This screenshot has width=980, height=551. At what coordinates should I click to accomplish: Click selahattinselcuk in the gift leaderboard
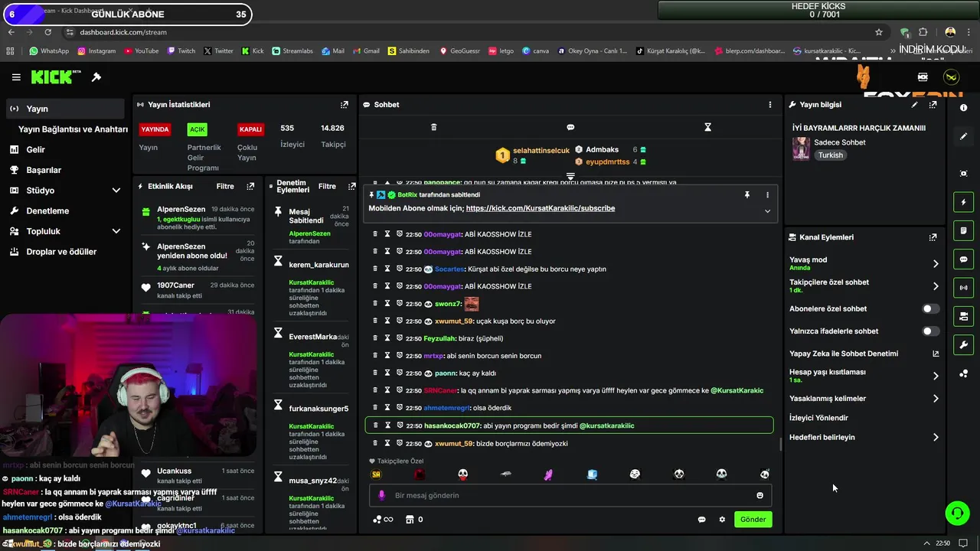click(x=541, y=151)
